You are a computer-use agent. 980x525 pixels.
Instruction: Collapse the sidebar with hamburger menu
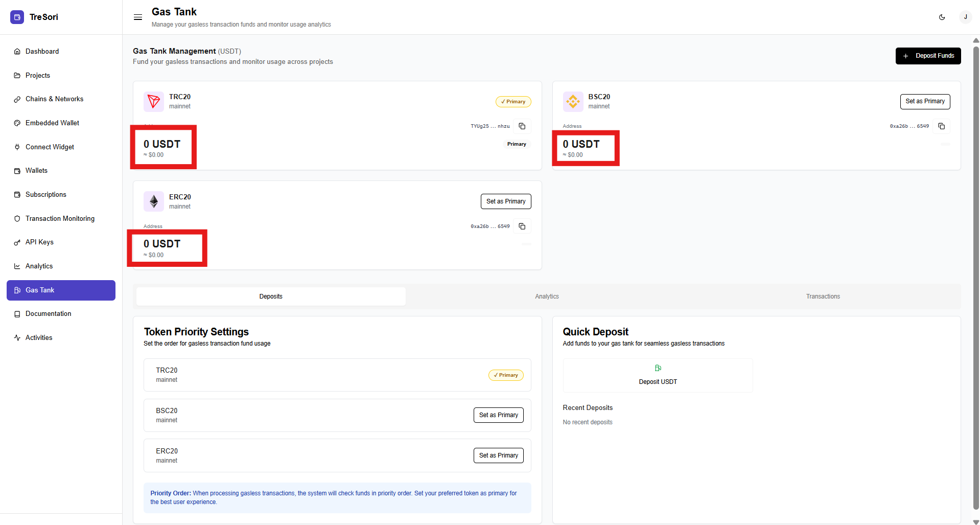(x=138, y=17)
